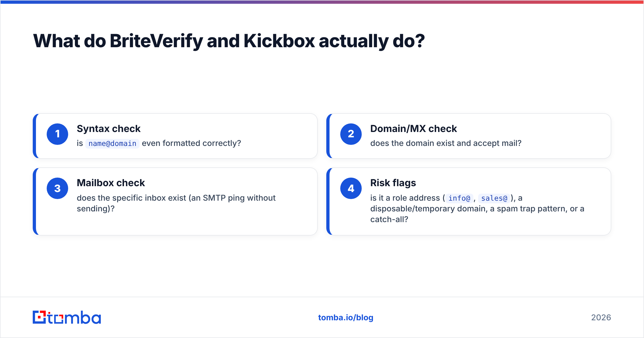Image resolution: width=644 pixels, height=338 pixels.
Task: Select the "Risk flags" heading
Action: [393, 183]
